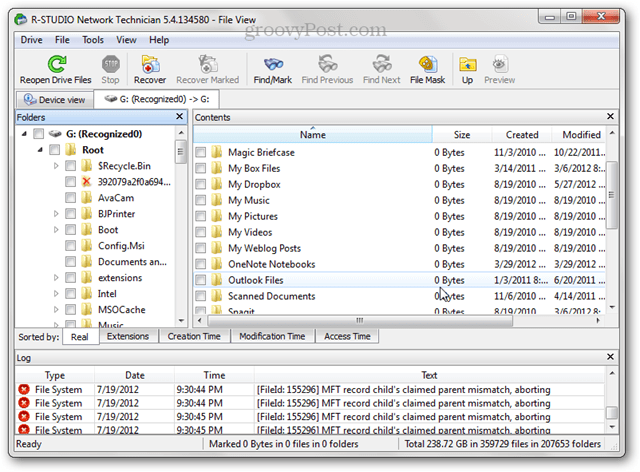Viewport: 640px width, 472px height.
Task: Open the Help menu
Action: click(159, 40)
